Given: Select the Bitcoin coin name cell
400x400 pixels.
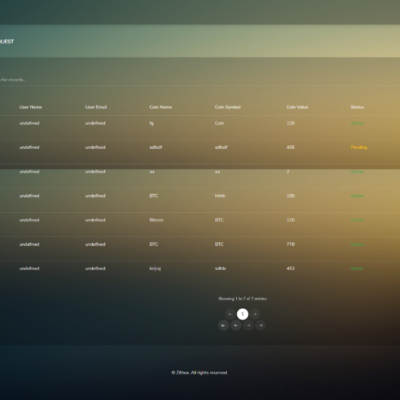Looking at the screenshot, I should tap(156, 220).
